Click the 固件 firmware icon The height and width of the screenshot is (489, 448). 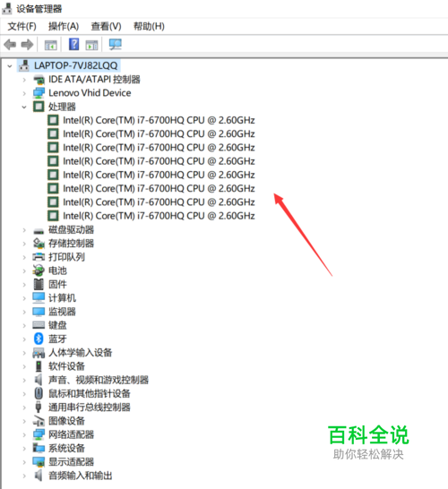coord(39,284)
